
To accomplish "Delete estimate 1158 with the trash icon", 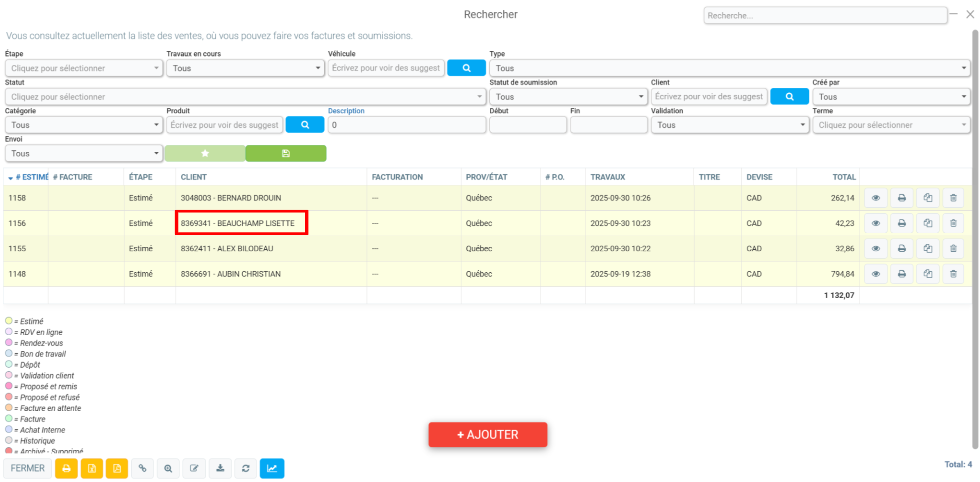I will 953,198.
